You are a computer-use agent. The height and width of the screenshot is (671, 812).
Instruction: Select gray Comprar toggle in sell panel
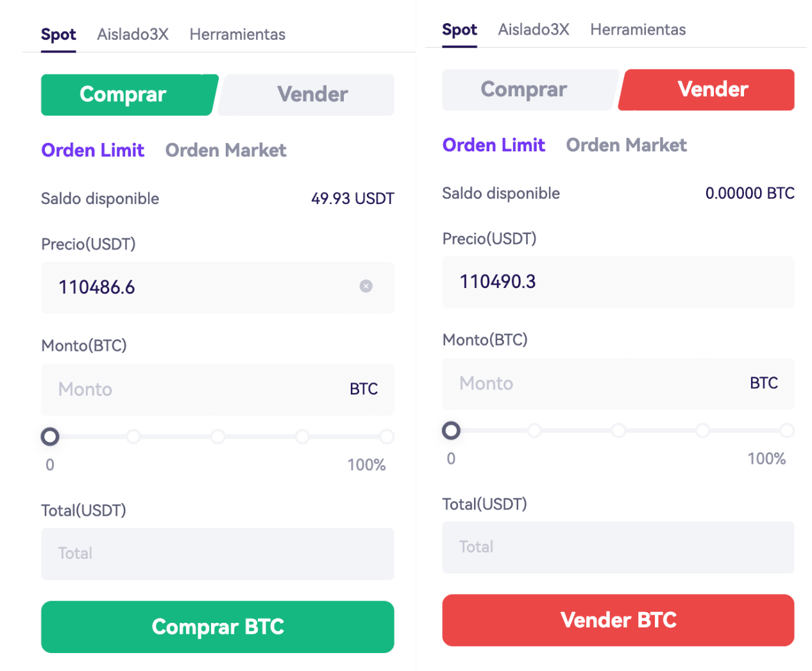click(x=530, y=90)
